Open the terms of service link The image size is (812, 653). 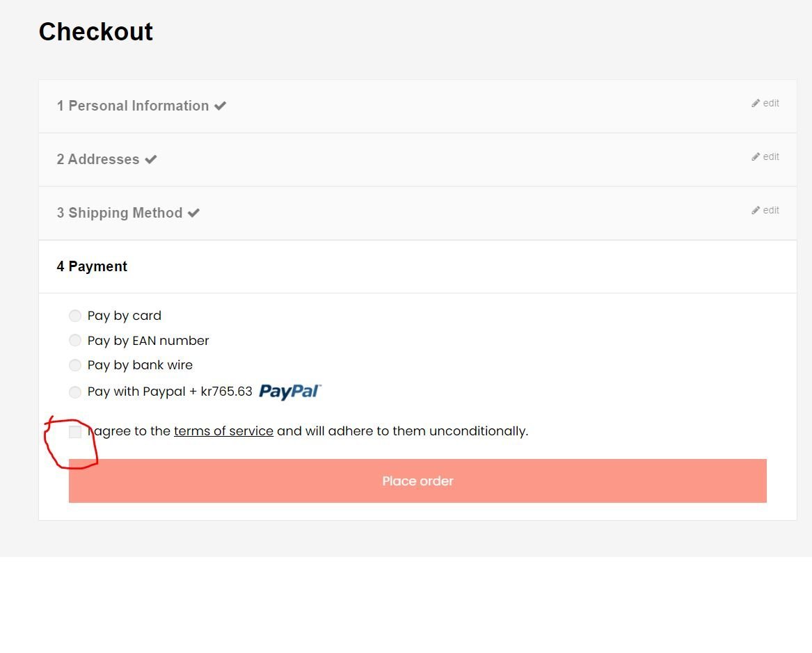(x=224, y=431)
